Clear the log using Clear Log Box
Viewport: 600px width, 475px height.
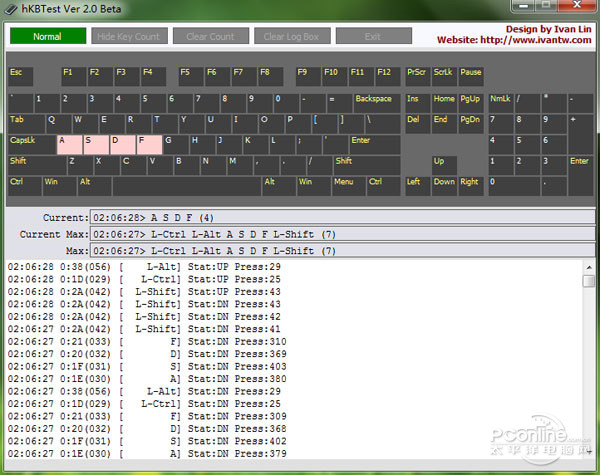(x=291, y=37)
